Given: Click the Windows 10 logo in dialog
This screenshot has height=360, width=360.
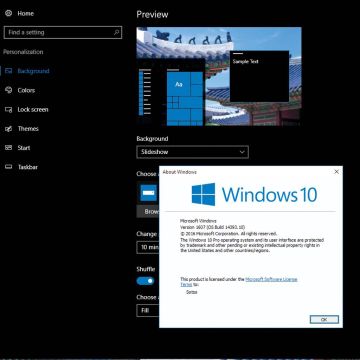Looking at the screenshot, I should click(254, 194).
